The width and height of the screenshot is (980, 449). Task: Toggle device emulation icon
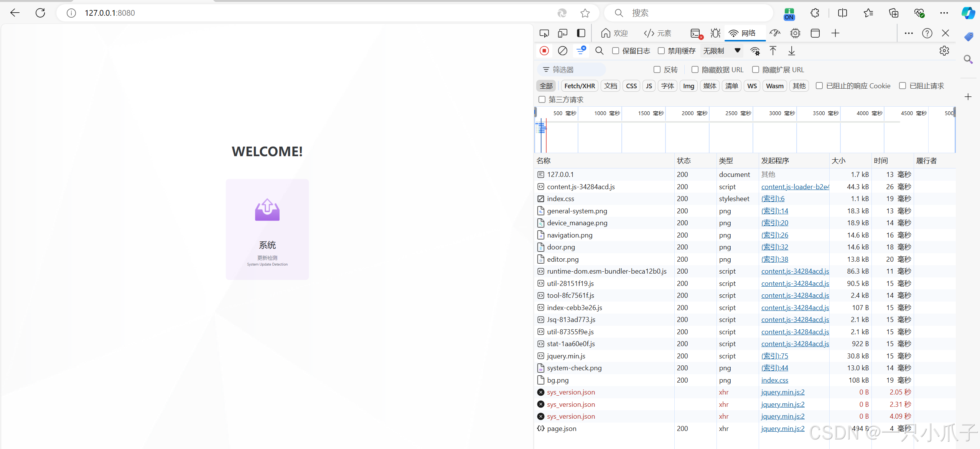pyautogui.click(x=563, y=33)
